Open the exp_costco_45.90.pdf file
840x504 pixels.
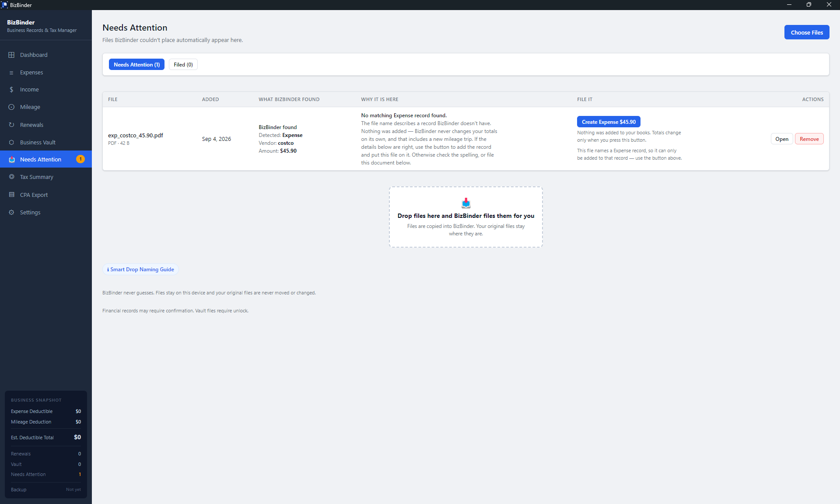click(782, 139)
